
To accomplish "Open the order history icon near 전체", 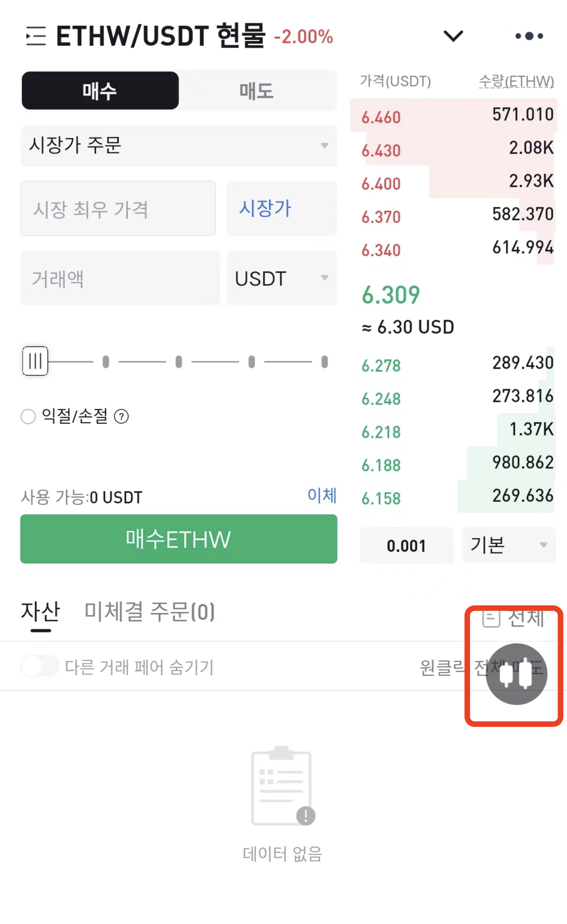I will click(x=491, y=618).
